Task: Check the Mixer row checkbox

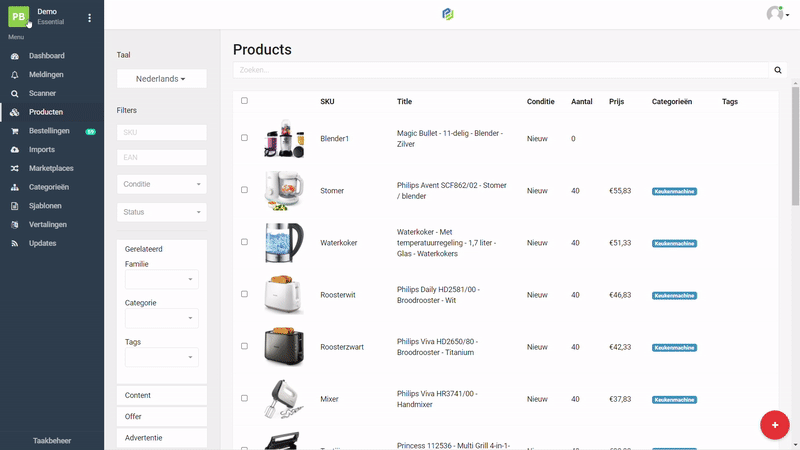Action: 244,398
